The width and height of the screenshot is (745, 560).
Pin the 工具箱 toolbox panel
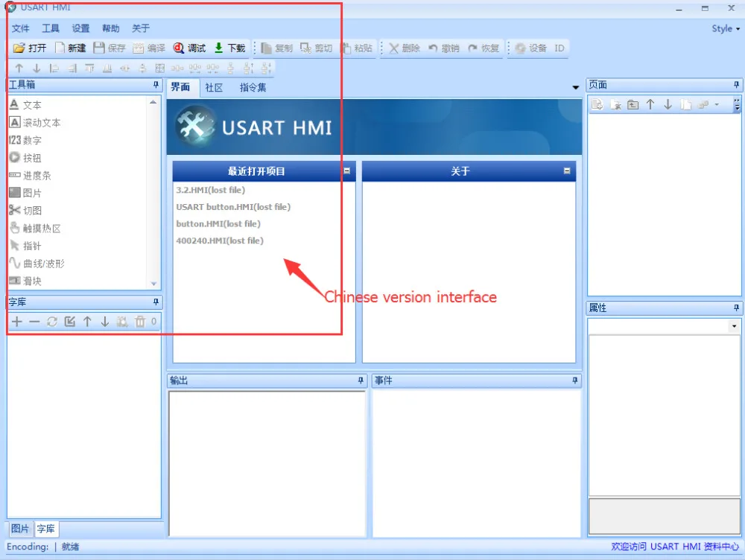point(156,85)
